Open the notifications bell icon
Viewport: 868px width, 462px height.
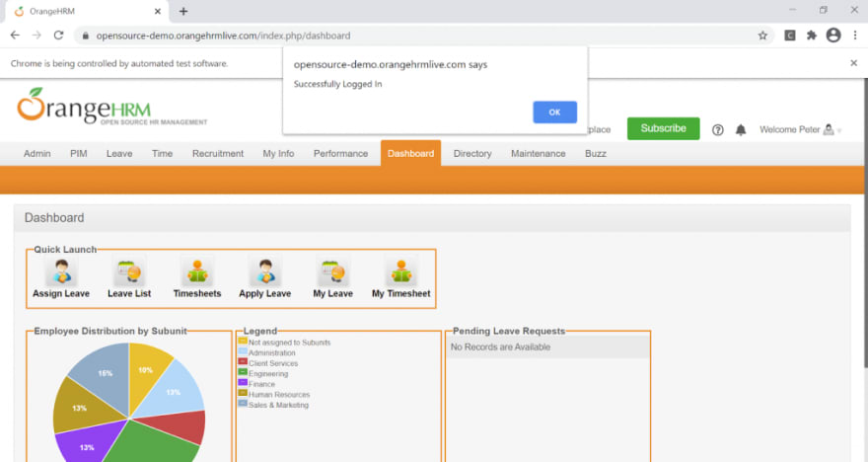pyautogui.click(x=741, y=129)
